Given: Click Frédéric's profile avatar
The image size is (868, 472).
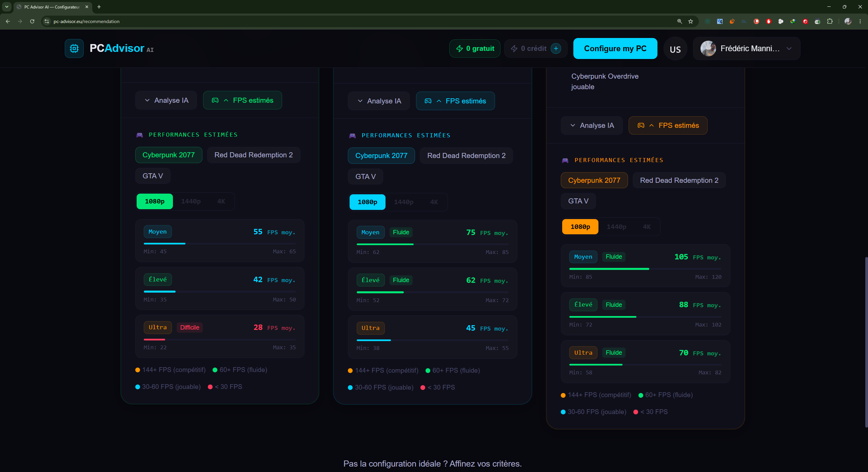Looking at the screenshot, I should point(708,48).
